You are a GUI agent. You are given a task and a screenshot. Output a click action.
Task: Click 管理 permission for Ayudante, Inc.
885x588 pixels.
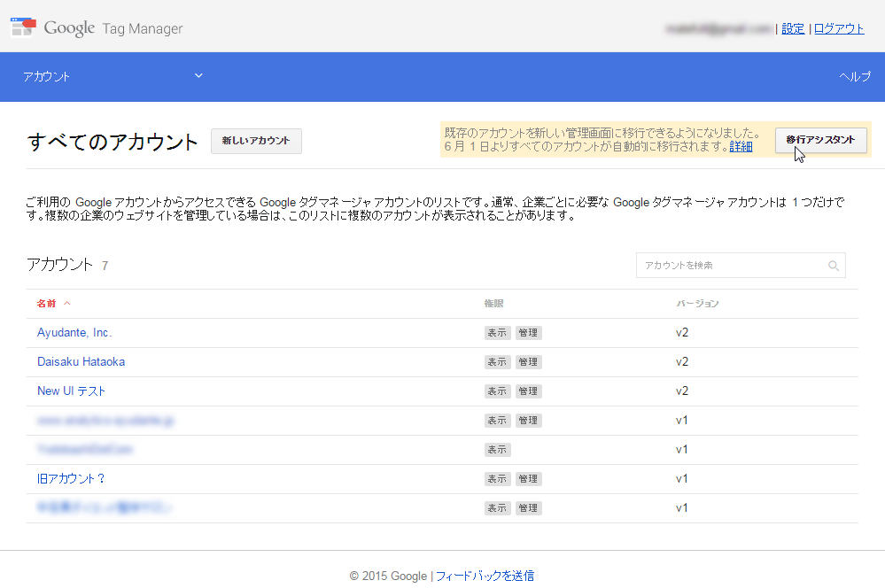(528, 332)
